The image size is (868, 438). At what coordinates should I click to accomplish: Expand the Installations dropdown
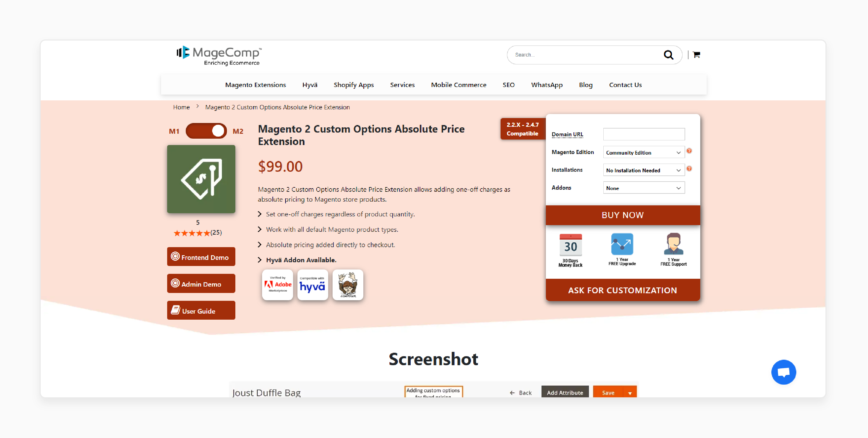643,170
